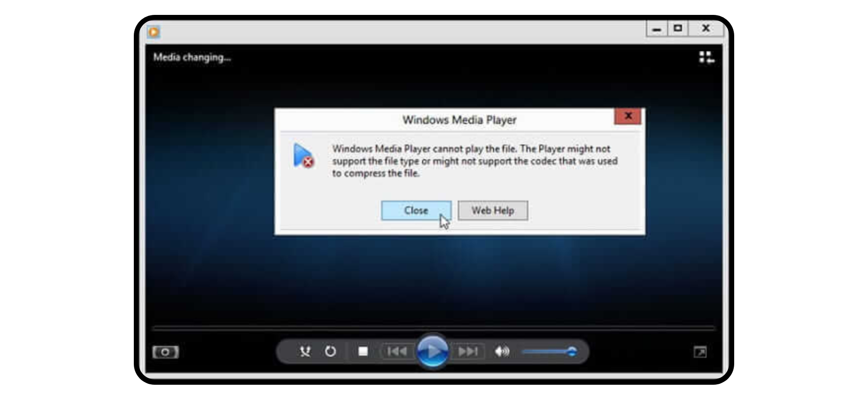Close the Windows Media Player window

[x=706, y=28]
